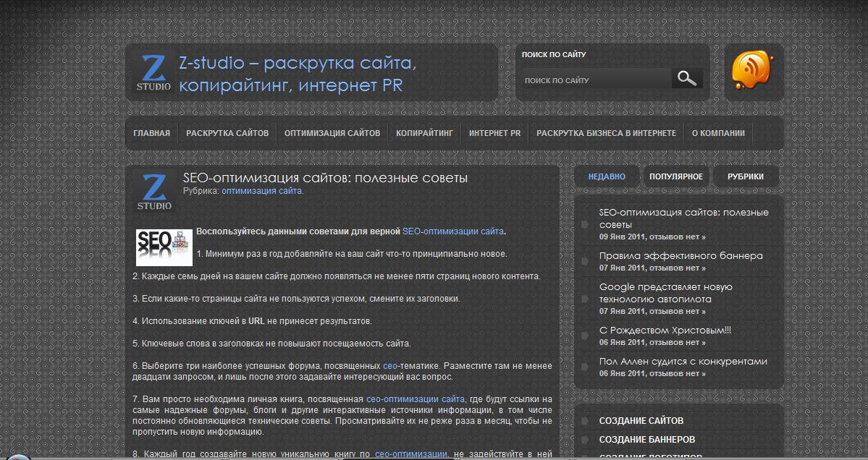Switch to the Популярное tab
The image size is (868, 460).
pyautogui.click(x=676, y=177)
